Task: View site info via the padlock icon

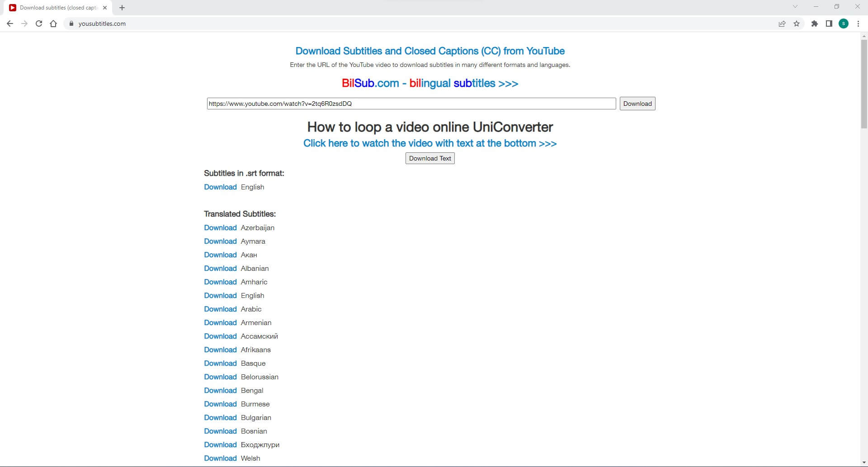Action: (x=71, y=24)
